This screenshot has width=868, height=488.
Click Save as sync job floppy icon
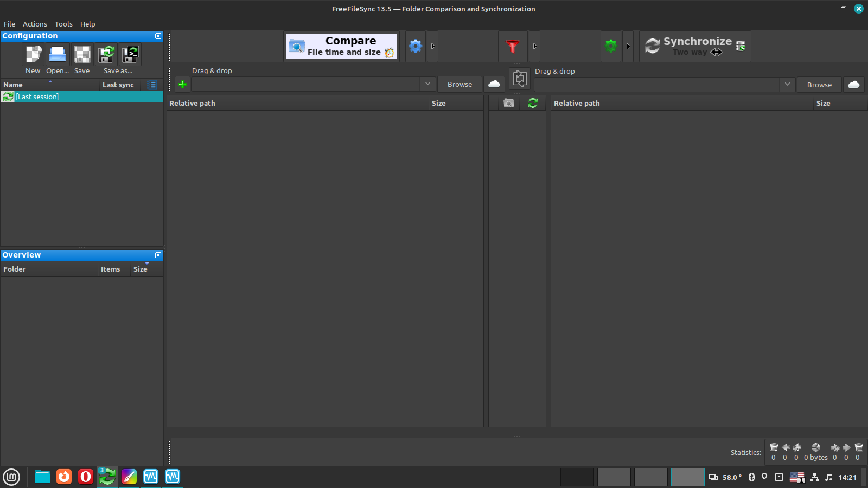click(106, 54)
